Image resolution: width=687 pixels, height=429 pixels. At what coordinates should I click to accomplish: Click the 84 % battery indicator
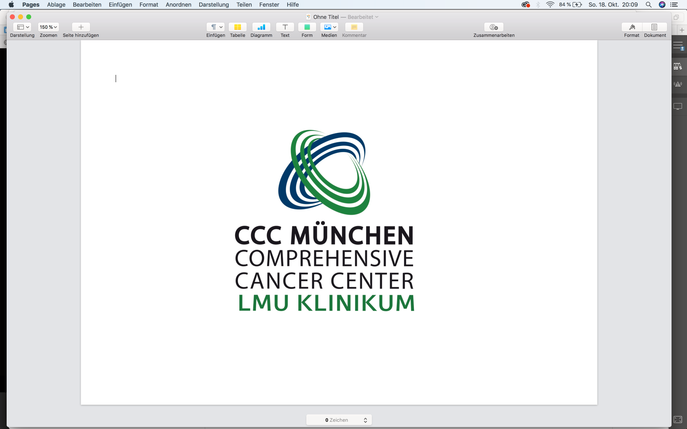coord(570,4)
